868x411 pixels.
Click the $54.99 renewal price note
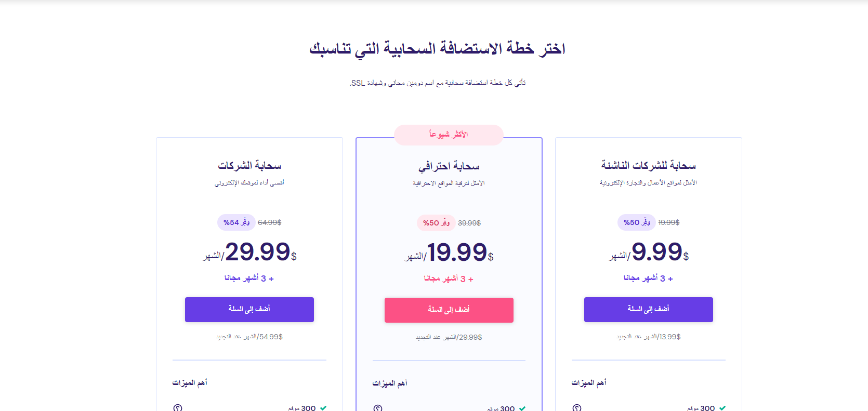(x=249, y=337)
